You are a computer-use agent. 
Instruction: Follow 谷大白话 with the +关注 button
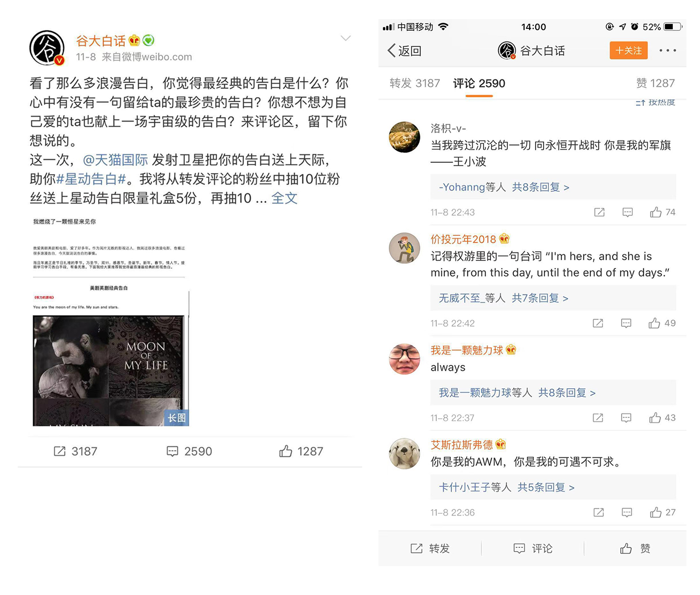[629, 50]
